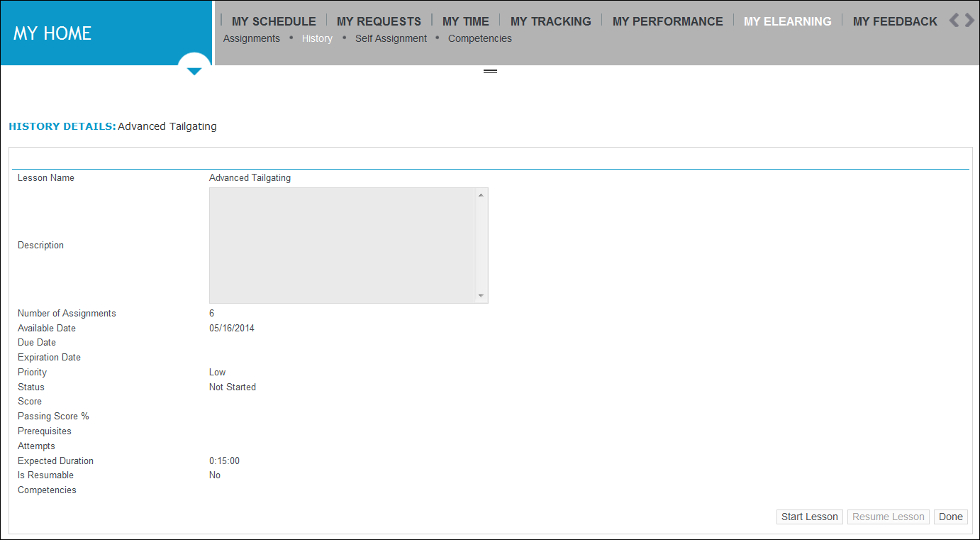
Task: Open the MY TIME menu
Action: point(466,21)
